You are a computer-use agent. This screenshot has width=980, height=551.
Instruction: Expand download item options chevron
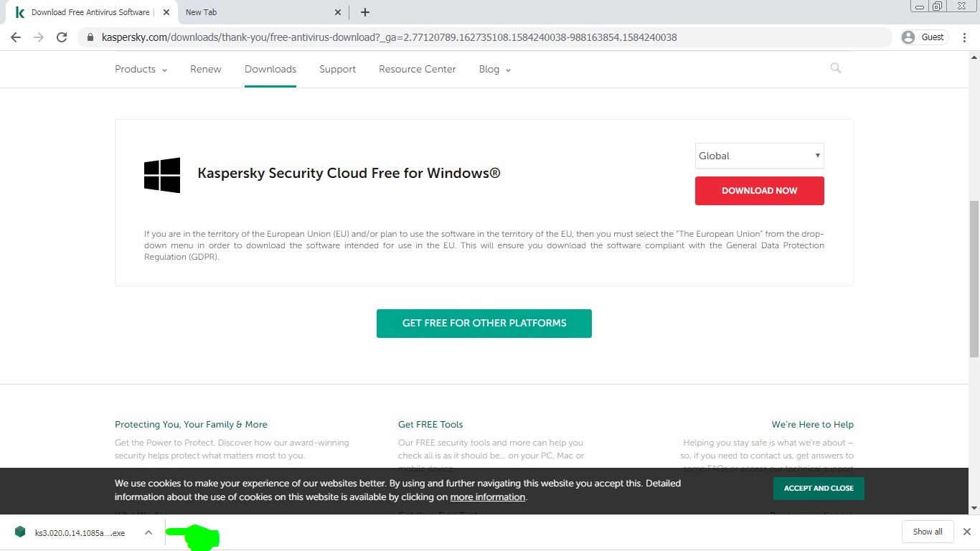tap(149, 532)
